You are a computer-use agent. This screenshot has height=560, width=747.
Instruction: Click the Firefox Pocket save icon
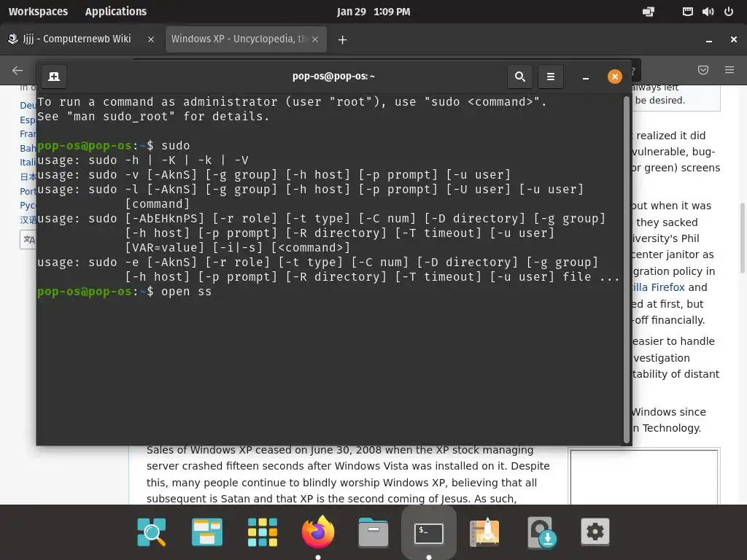pos(703,71)
